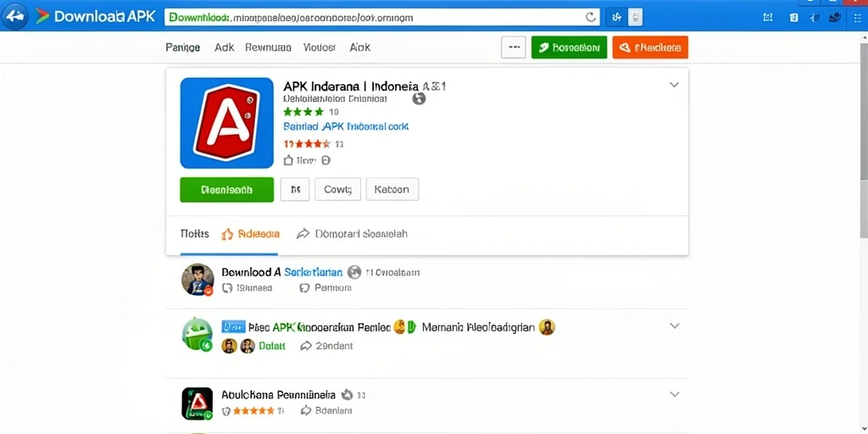The image size is (868, 434).
Task: Click the green Dalart link
Action: [272, 346]
